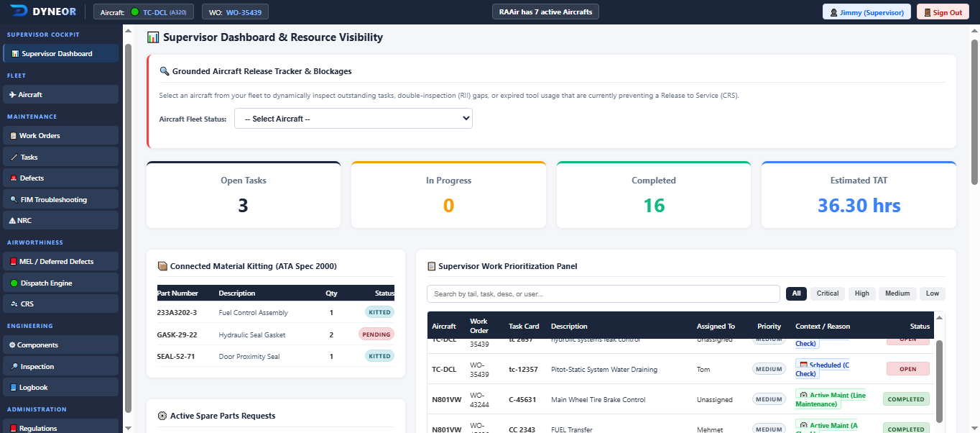Click the Defects siren icon
980x433 pixels.
pos(14,178)
